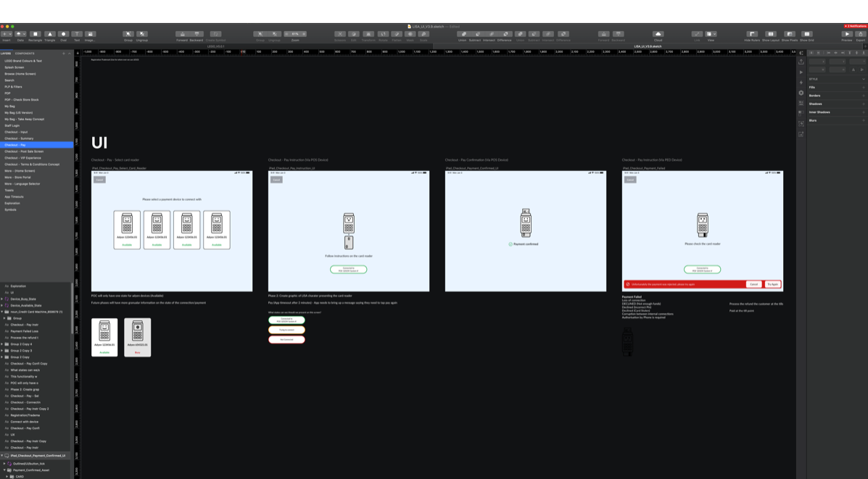Select the 'Payment Failed Loss' text layer
The height and width of the screenshot is (479, 868).
pos(25,331)
